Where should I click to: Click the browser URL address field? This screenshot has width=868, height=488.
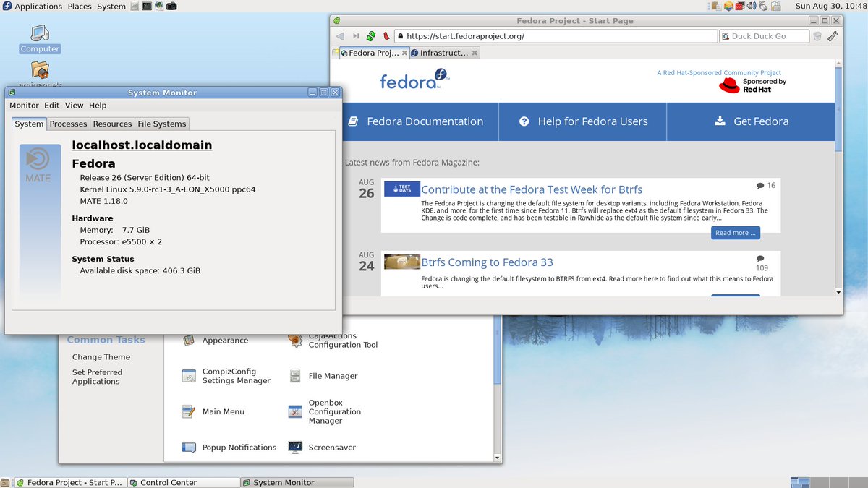coord(555,36)
